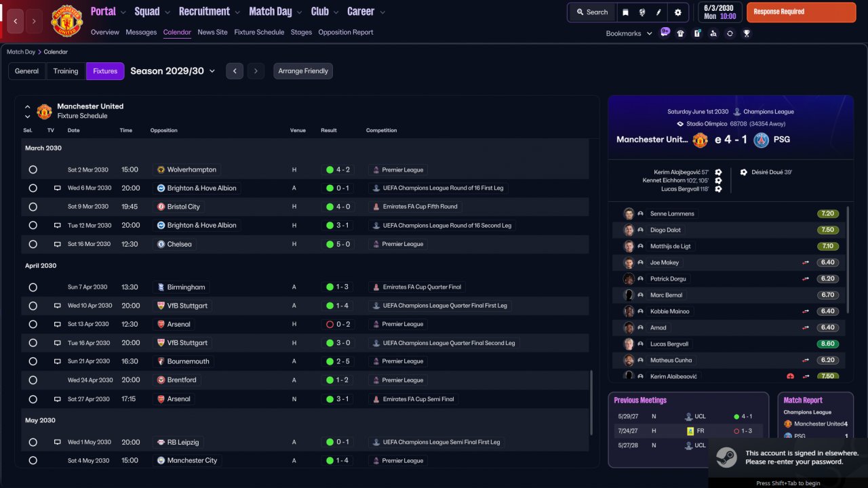Viewport: 868px width, 488px height.
Task: Open the Opposition Report tab
Action: coord(346,32)
